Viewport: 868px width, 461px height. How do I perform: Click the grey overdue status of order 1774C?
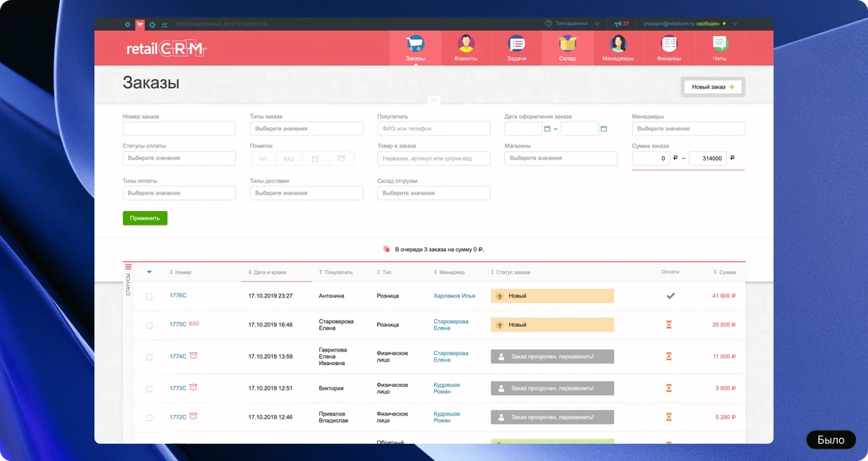click(552, 357)
